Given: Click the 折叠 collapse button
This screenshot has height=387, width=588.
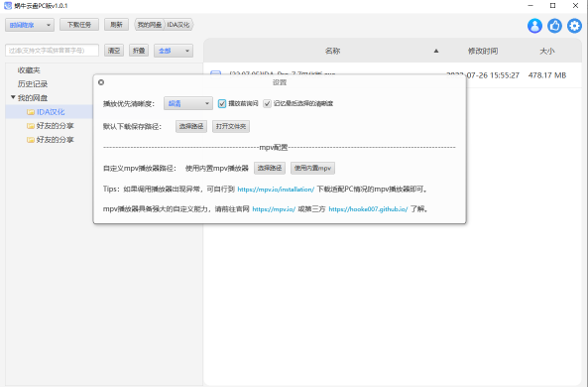Looking at the screenshot, I should pyautogui.click(x=139, y=51).
